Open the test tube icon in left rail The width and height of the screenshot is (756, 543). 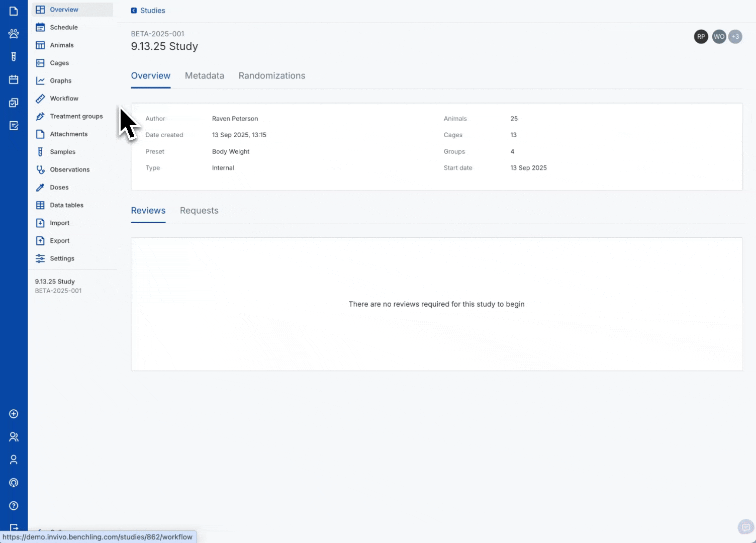tap(14, 57)
